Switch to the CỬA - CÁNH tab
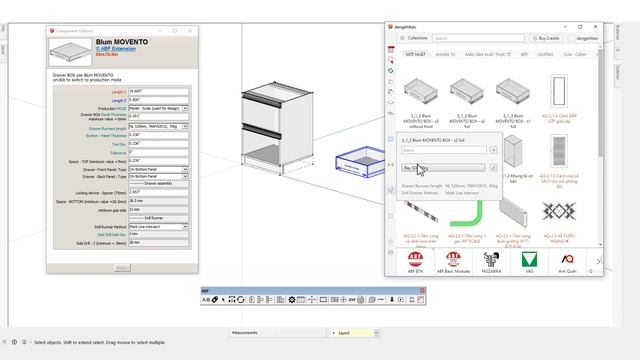 [x=575, y=54]
